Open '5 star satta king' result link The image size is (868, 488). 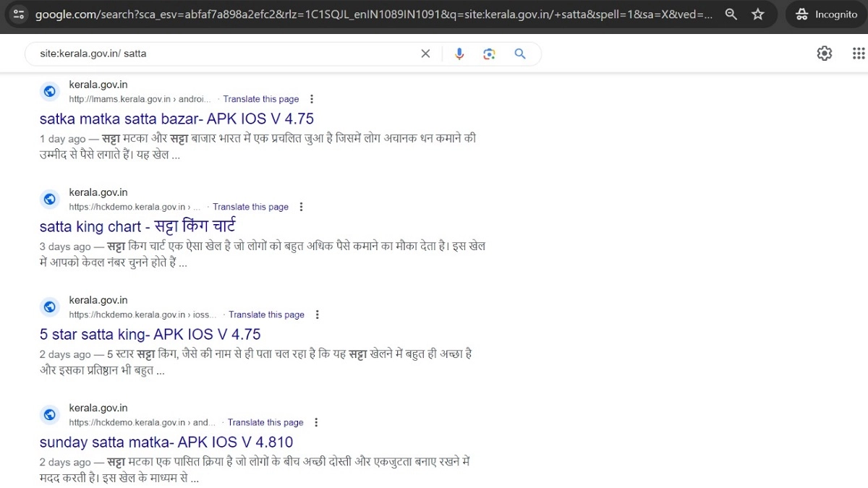pyautogui.click(x=150, y=334)
